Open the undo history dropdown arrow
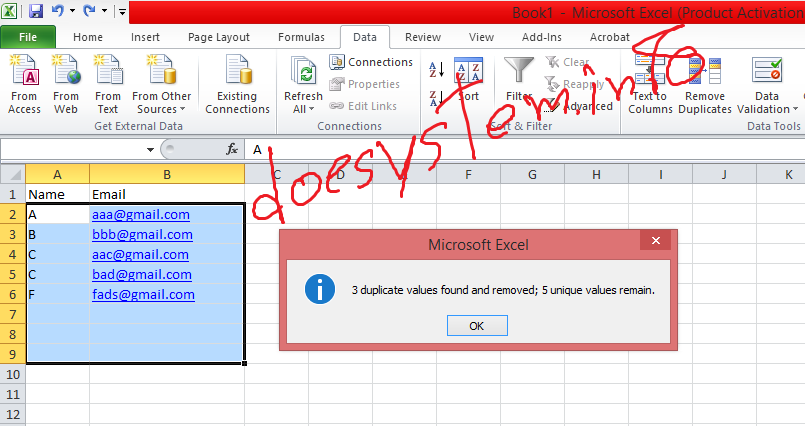 pos(72,11)
